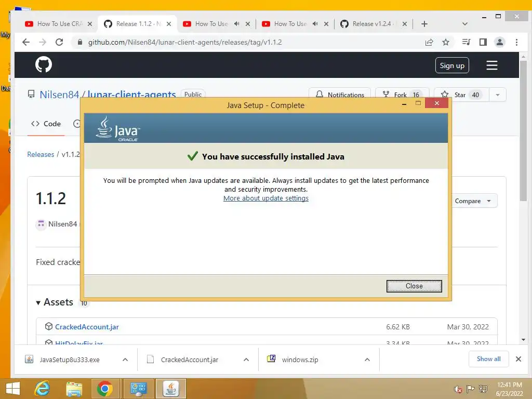Click the muted volume tray icon

[x=458, y=389]
